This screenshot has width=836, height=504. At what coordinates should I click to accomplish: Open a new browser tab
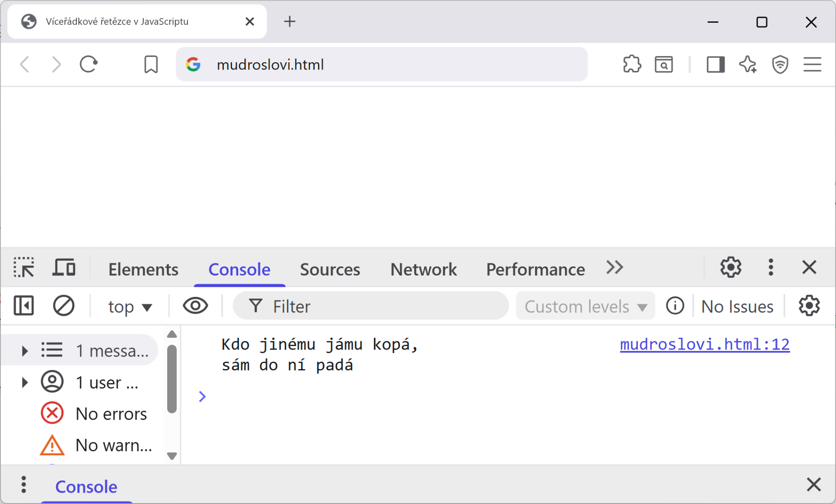click(x=290, y=21)
